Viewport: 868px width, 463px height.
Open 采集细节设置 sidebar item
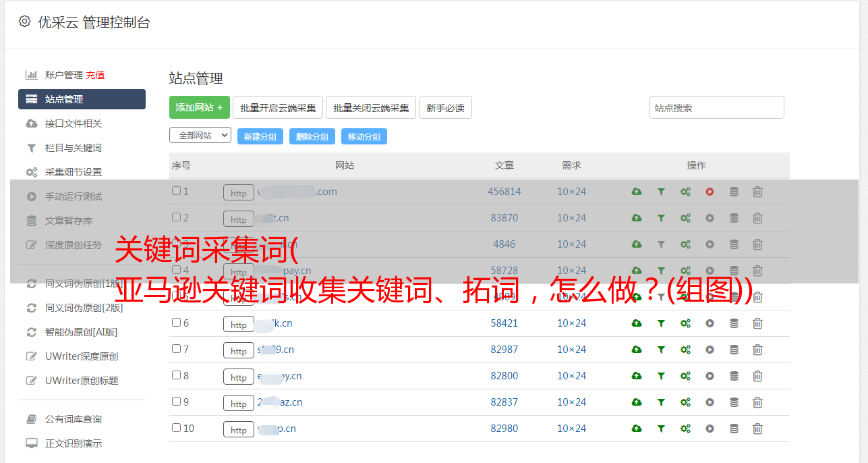point(74,172)
